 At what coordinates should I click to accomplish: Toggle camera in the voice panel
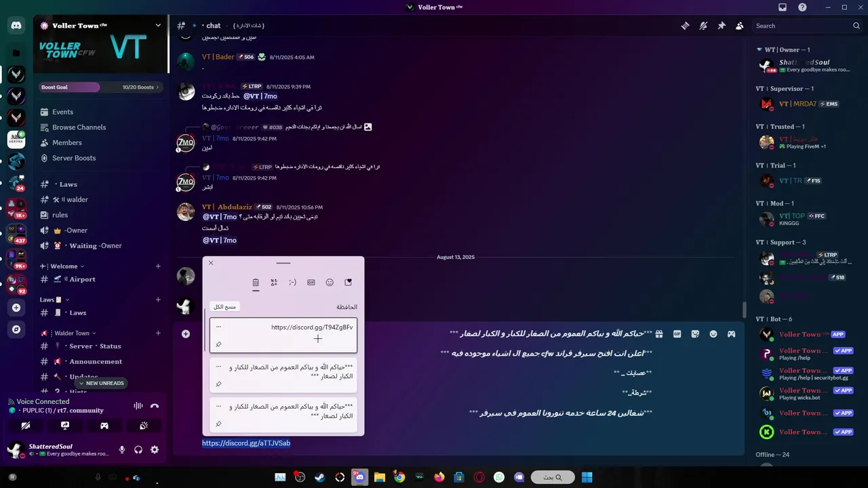coord(26,426)
